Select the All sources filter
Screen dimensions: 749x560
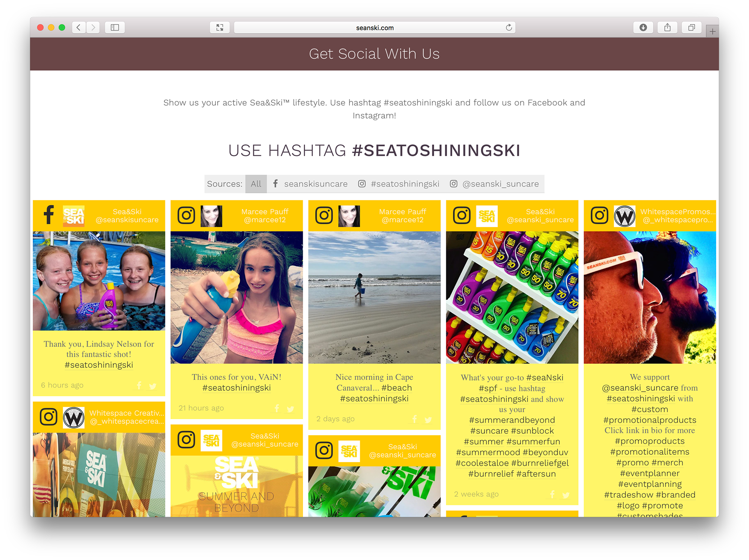(256, 184)
